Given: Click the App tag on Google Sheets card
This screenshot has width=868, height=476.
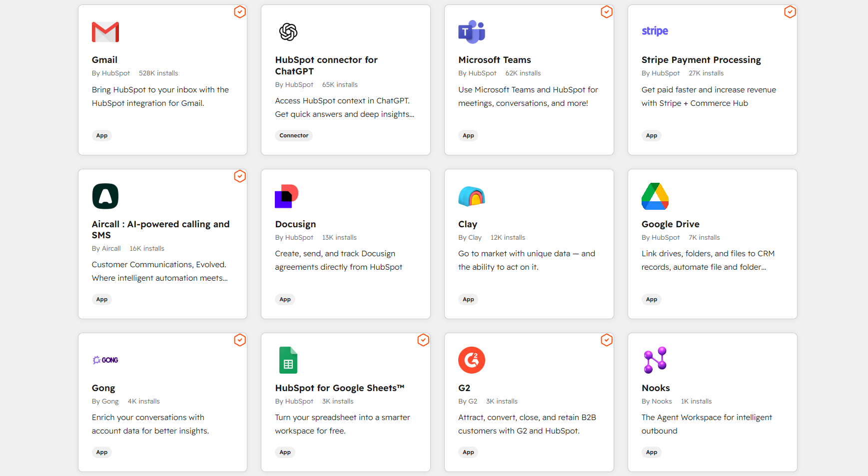Looking at the screenshot, I should point(285,452).
